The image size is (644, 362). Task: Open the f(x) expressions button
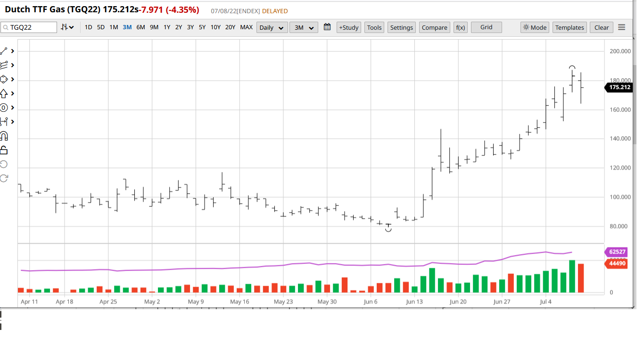460,27
